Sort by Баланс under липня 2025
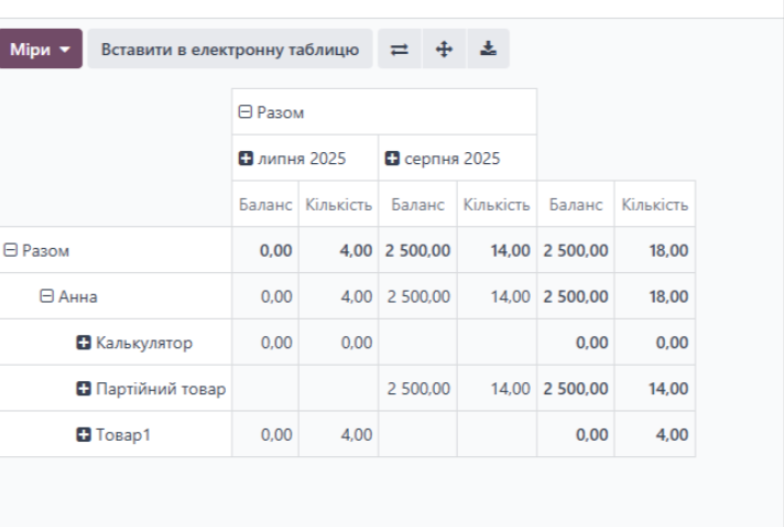The height and width of the screenshot is (527, 784). click(265, 205)
